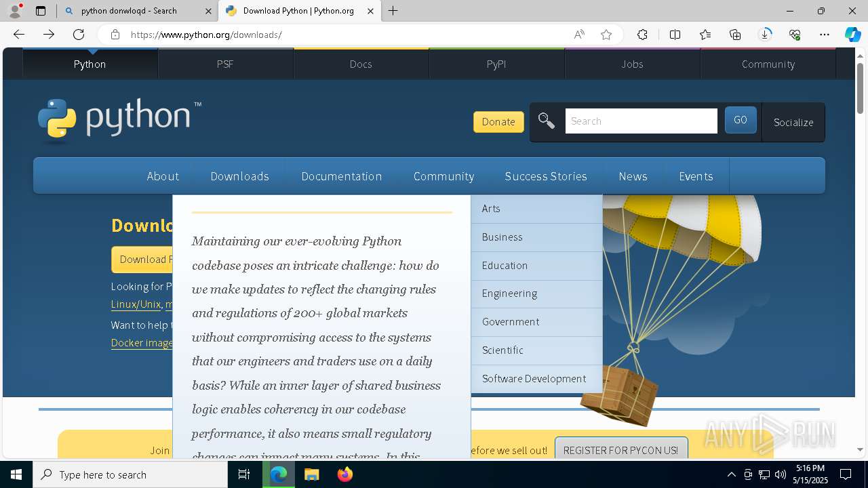Click REGISTER FOR PYCON US! button
868x488 pixels.
pos(620,450)
